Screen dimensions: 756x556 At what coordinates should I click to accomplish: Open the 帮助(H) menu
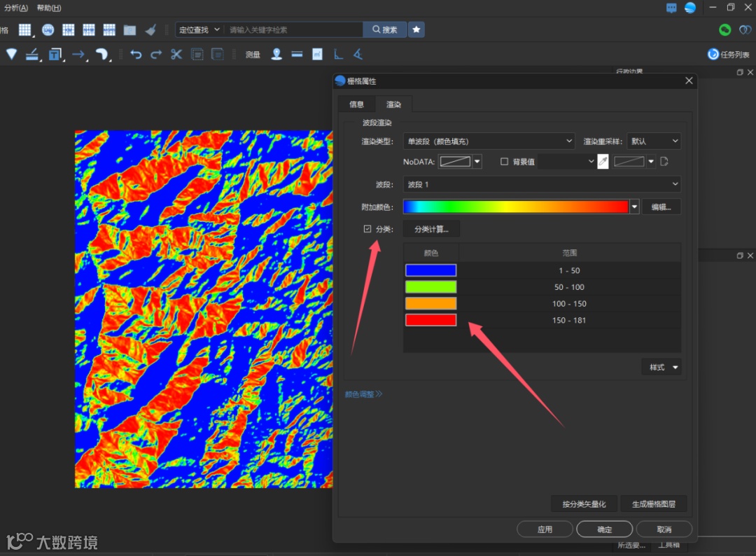48,8
